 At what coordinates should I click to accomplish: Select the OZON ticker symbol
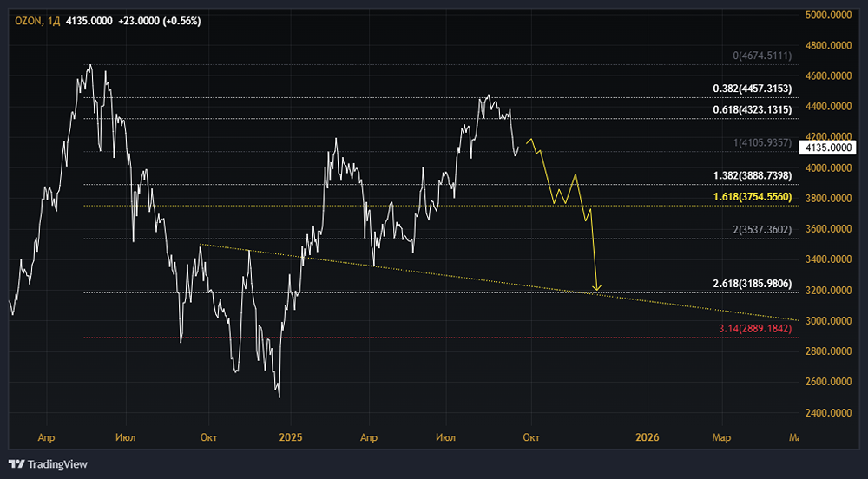point(28,21)
